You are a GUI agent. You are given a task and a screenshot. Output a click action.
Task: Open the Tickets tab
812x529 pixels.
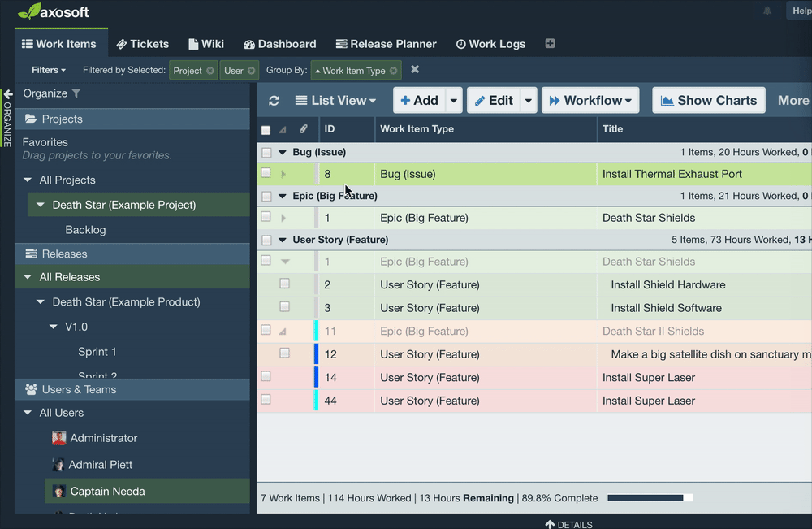tap(142, 44)
